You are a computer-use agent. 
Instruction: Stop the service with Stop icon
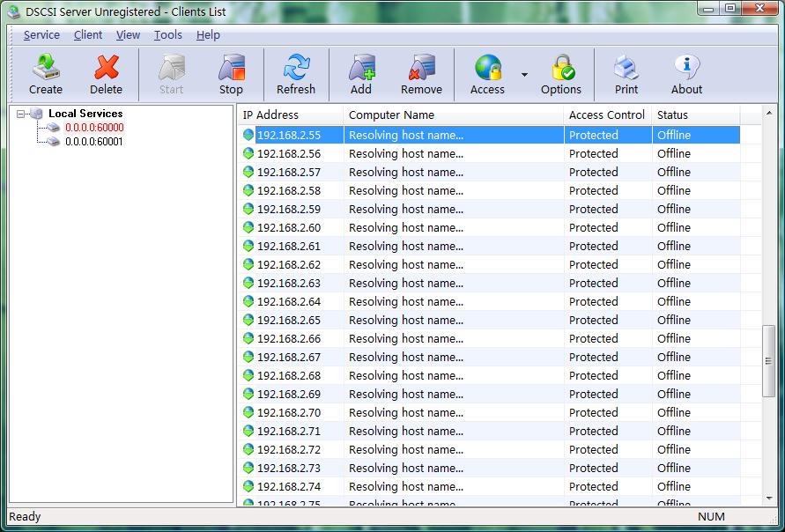pos(231,67)
